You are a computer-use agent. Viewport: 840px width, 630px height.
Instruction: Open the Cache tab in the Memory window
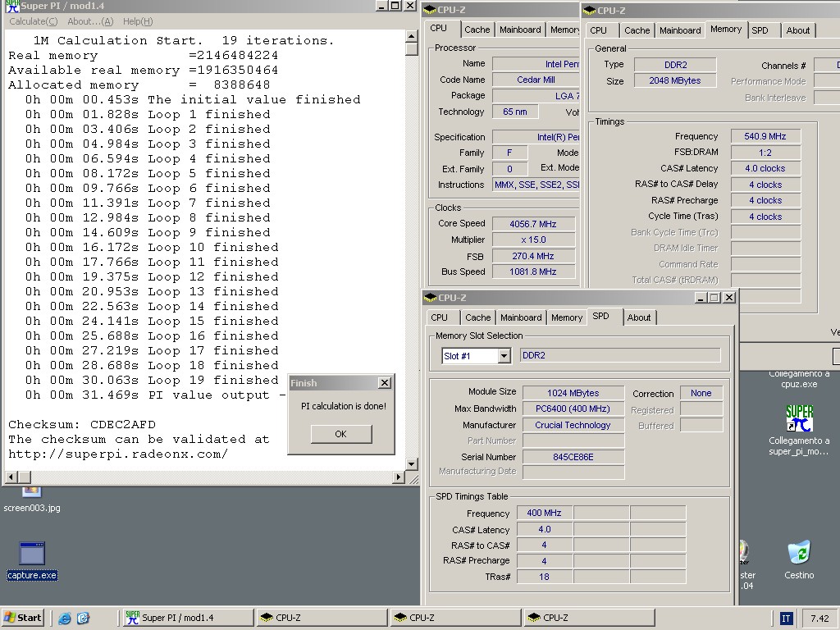(637, 30)
